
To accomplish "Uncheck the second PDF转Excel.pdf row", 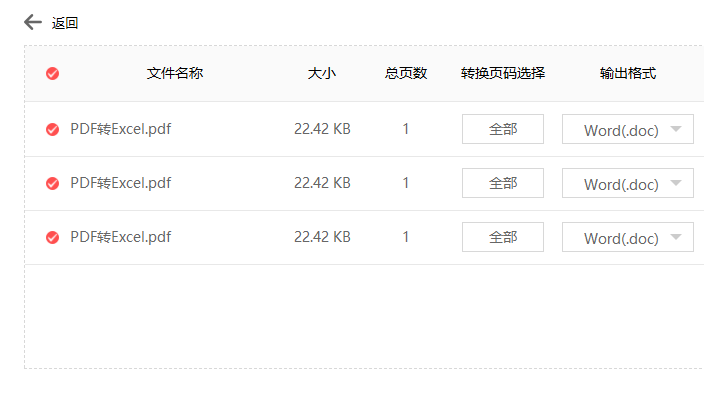I will click(x=53, y=183).
